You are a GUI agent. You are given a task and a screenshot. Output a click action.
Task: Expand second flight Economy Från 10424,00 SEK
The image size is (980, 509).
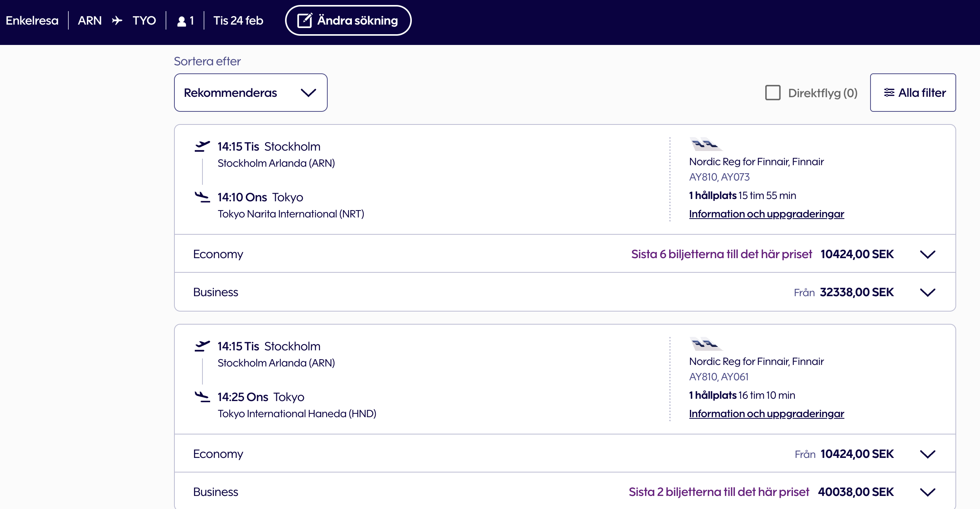(927, 454)
